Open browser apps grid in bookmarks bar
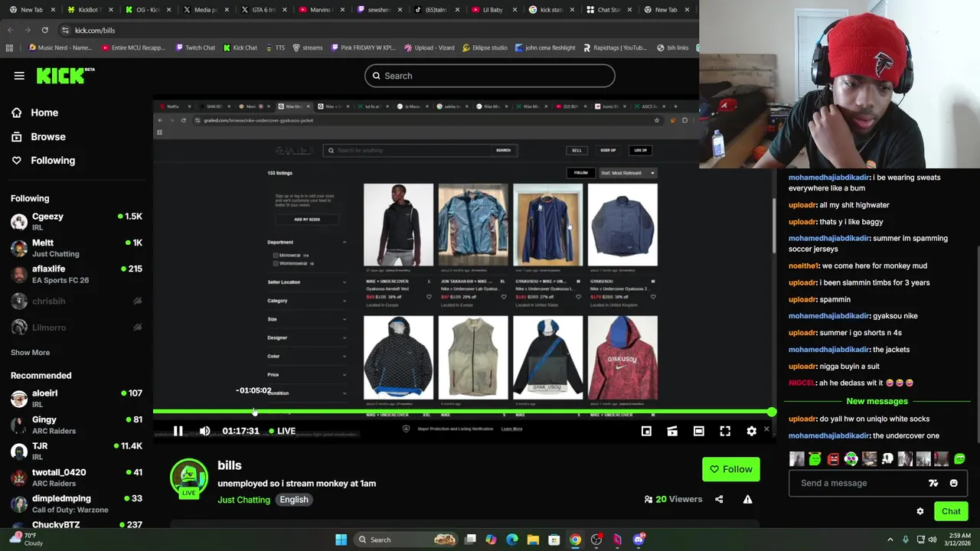The image size is (980, 551). [x=9, y=47]
